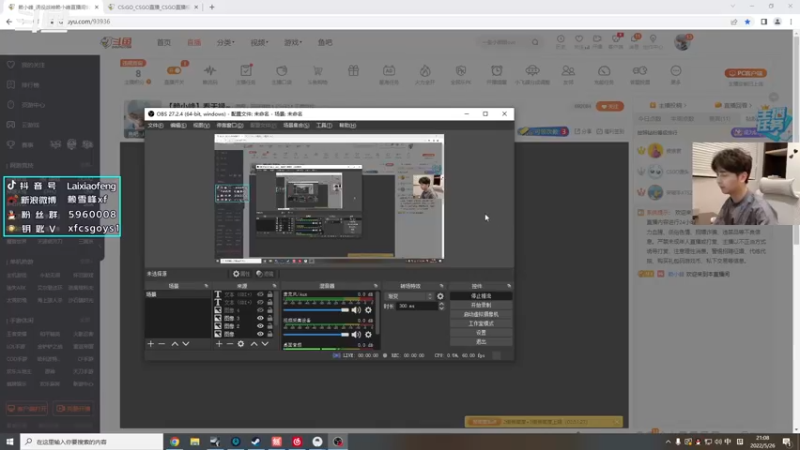
Task: Set the second mixer channel volume slider
Action: 316,335
